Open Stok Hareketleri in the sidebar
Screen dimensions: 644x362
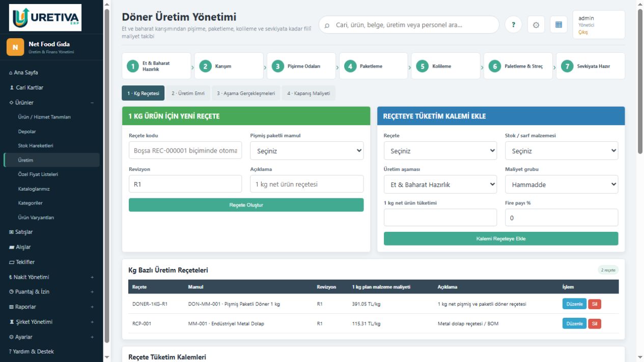36,145
